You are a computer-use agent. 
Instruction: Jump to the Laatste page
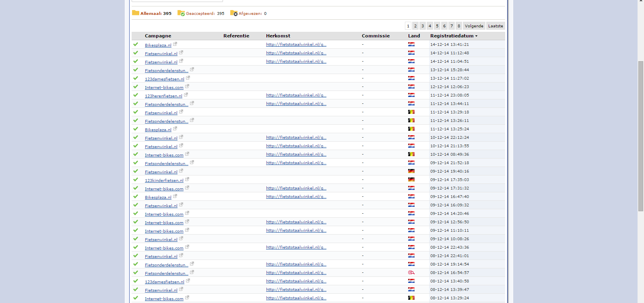[x=495, y=26]
